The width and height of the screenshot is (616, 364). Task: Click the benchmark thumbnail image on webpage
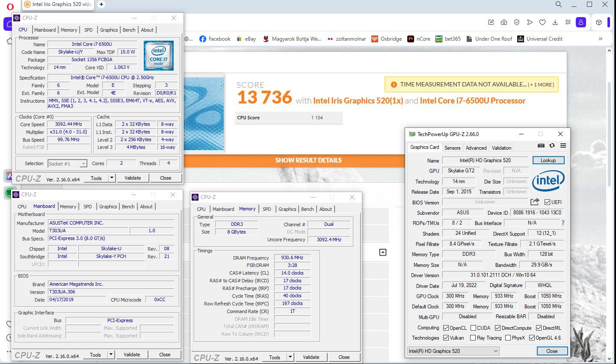(x=204, y=114)
